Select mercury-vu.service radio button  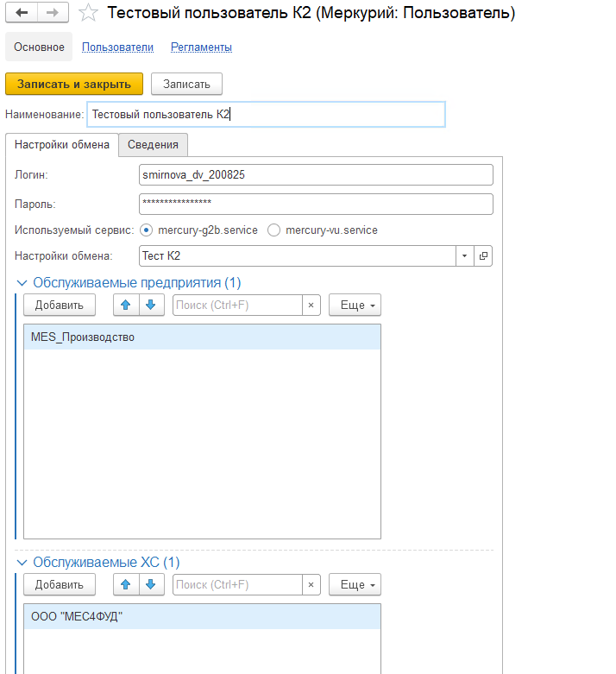pyautogui.click(x=273, y=230)
